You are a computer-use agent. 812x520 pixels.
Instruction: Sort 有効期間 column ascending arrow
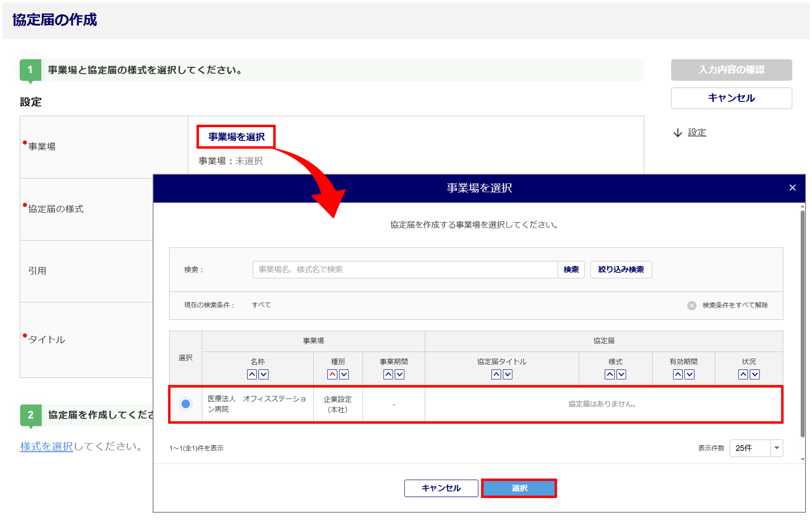click(678, 374)
